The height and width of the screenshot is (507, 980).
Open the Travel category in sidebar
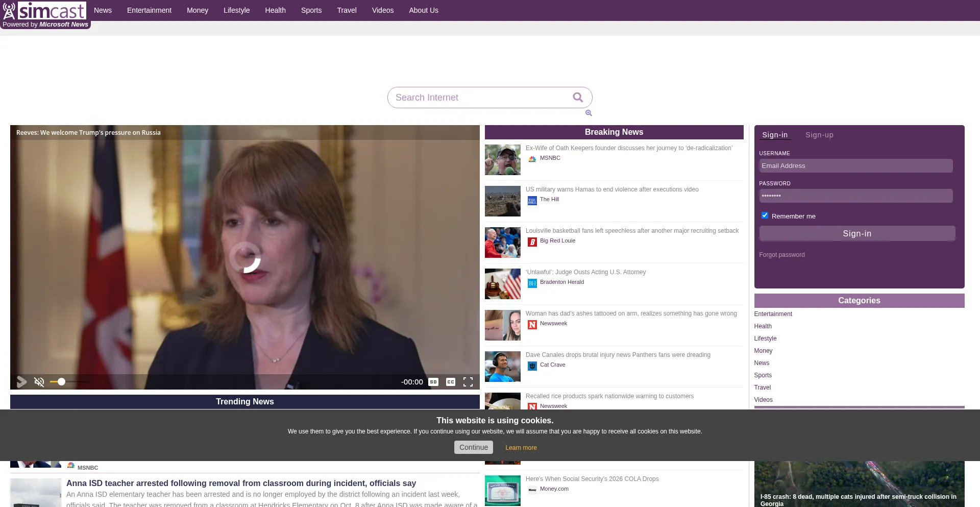pos(762,388)
